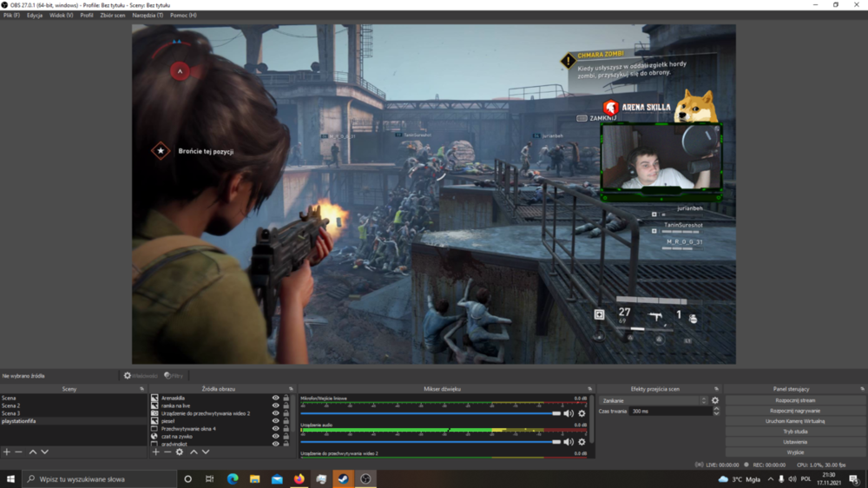Click the Windows search box
The image size is (868, 488).
pyautogui.click(x=100, y=478)
